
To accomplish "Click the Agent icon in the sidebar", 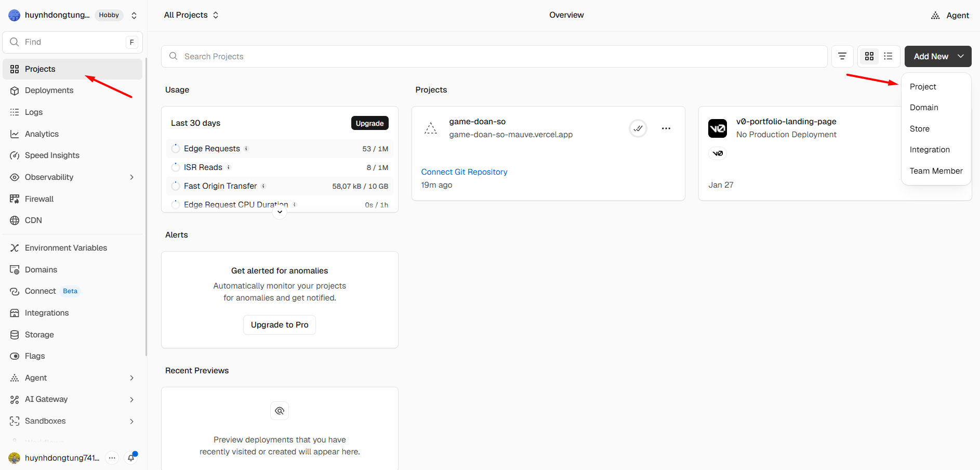I will [15, 378].
